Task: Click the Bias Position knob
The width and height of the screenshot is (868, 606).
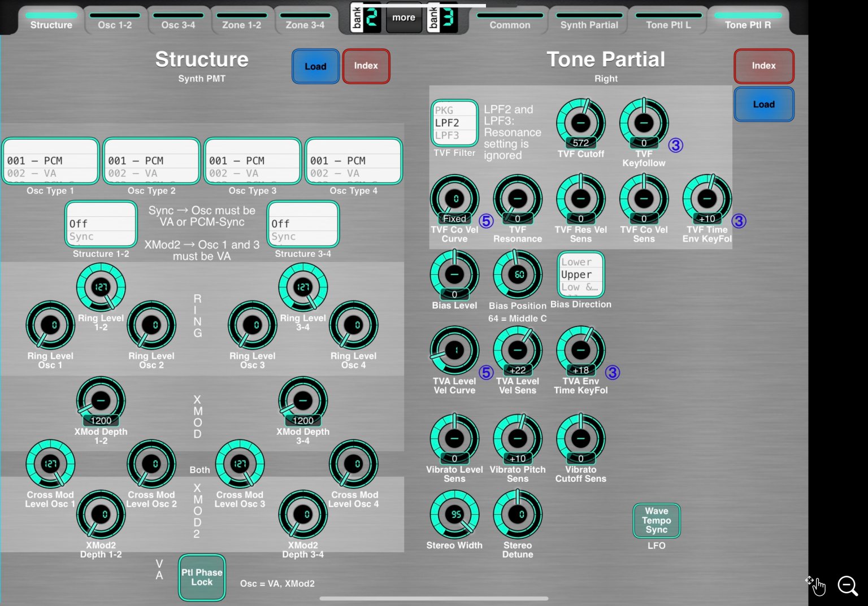Action: [518, 274]
